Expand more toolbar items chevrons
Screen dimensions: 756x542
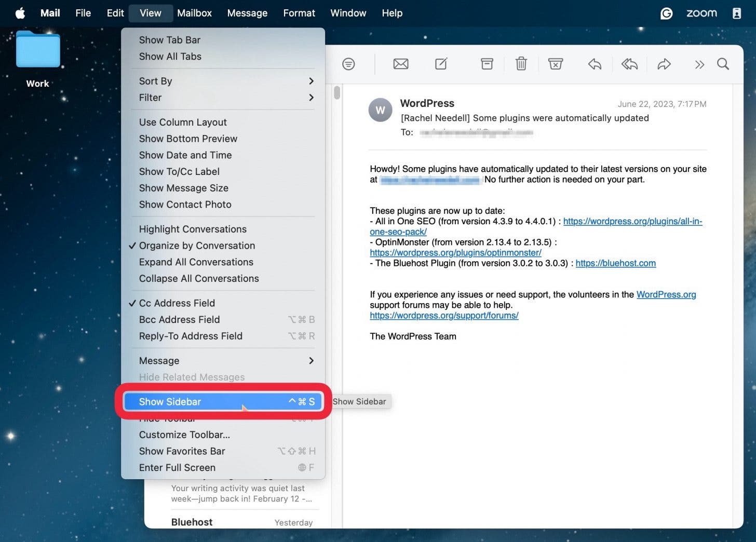pyautogui.click(x=699, y=64)
